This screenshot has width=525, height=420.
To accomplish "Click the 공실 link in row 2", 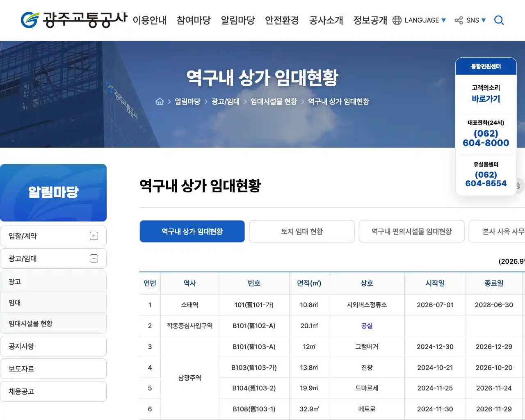I will tap(367, 326).
